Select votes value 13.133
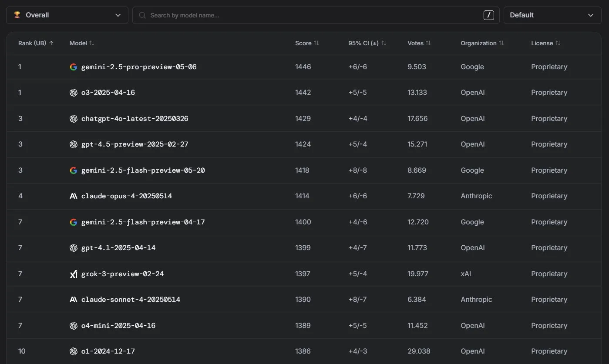609x364 pixels. pyautogui.click(x=417, y=93)
